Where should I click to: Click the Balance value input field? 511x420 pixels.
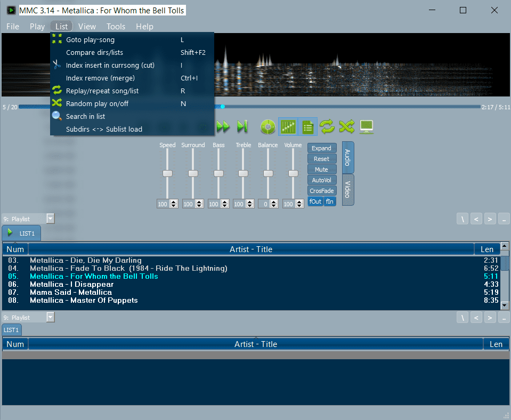tap(264, 204)
